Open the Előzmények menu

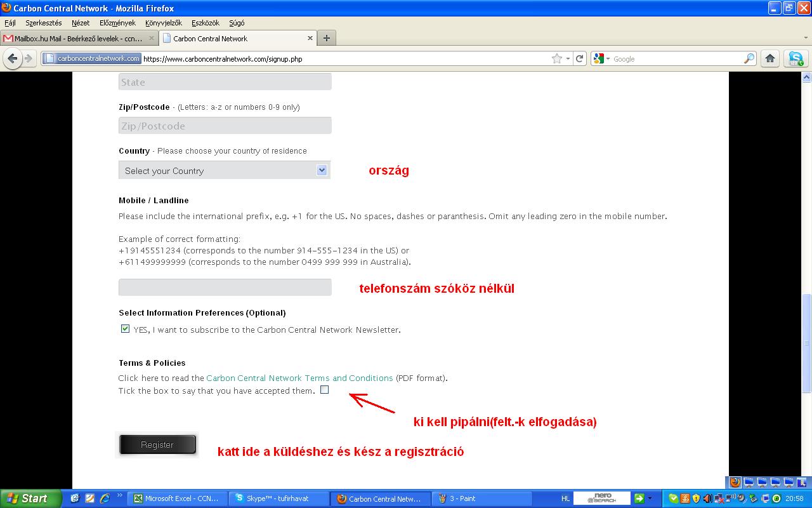(117, 23)
